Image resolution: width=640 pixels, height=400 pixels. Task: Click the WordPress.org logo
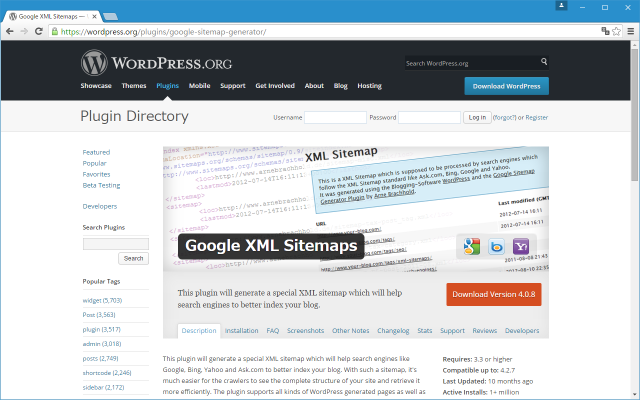coord(156,63)
